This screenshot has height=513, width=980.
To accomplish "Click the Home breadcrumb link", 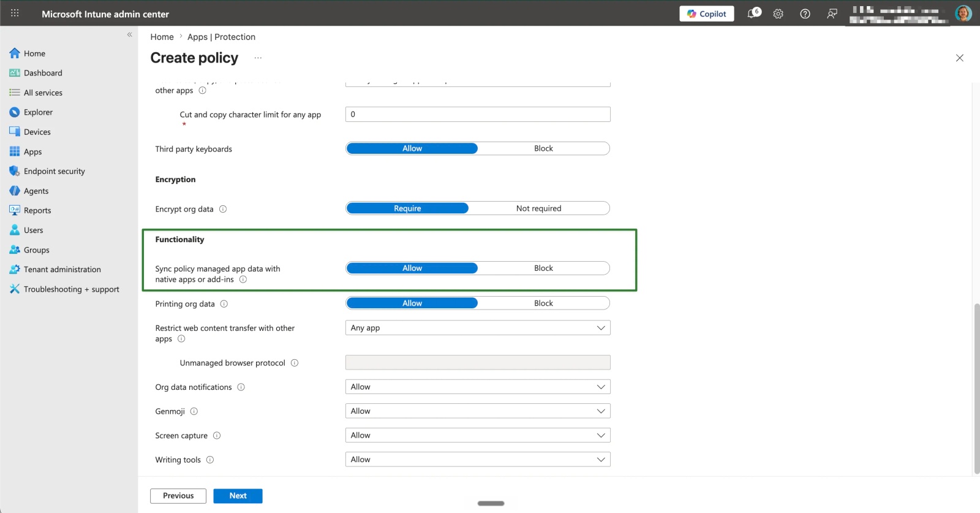I will pyautogui.click(x=162, y=37).
